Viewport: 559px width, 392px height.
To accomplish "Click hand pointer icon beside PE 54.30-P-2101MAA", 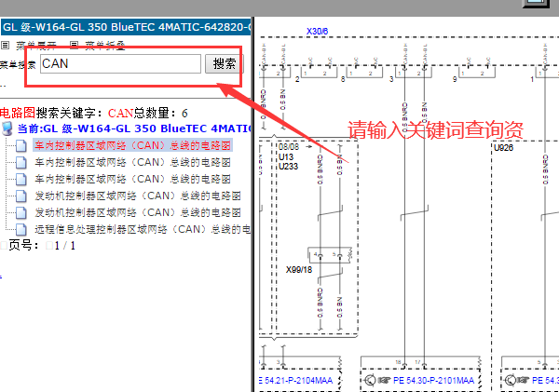I will click(384, 381).
